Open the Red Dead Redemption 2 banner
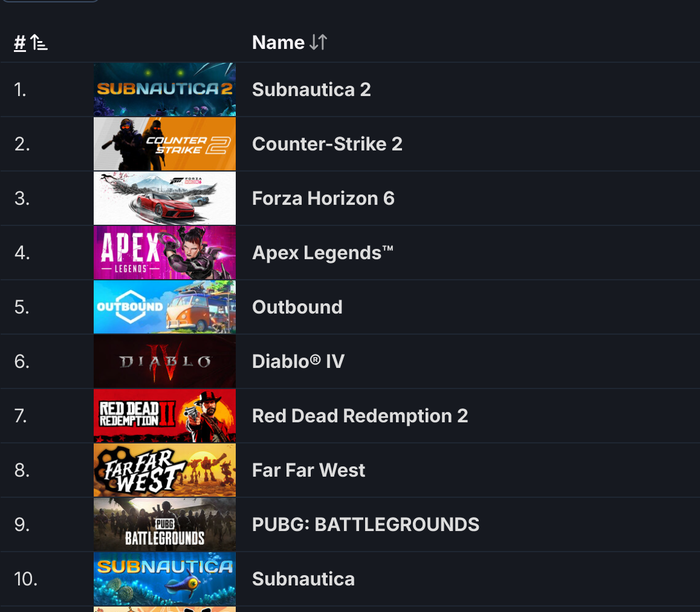Viewport: 700px width, 612px height. [x=165, y=416]
